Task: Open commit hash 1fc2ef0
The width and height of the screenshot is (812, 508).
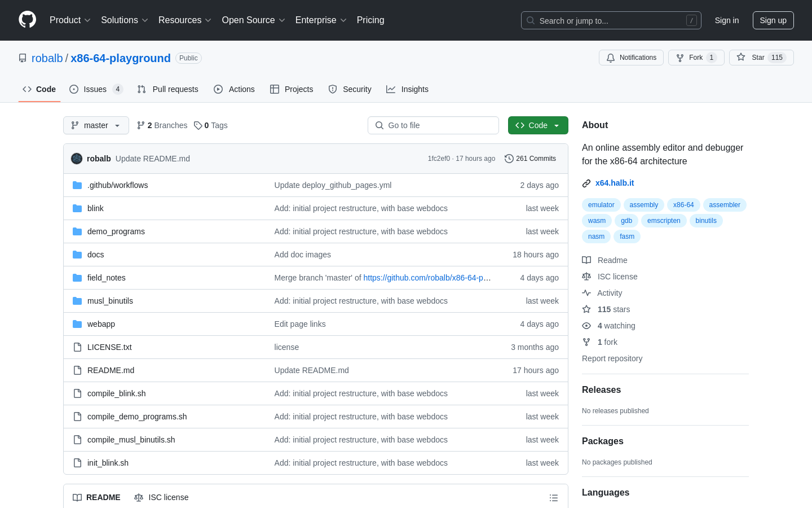Action: [439, 159]
